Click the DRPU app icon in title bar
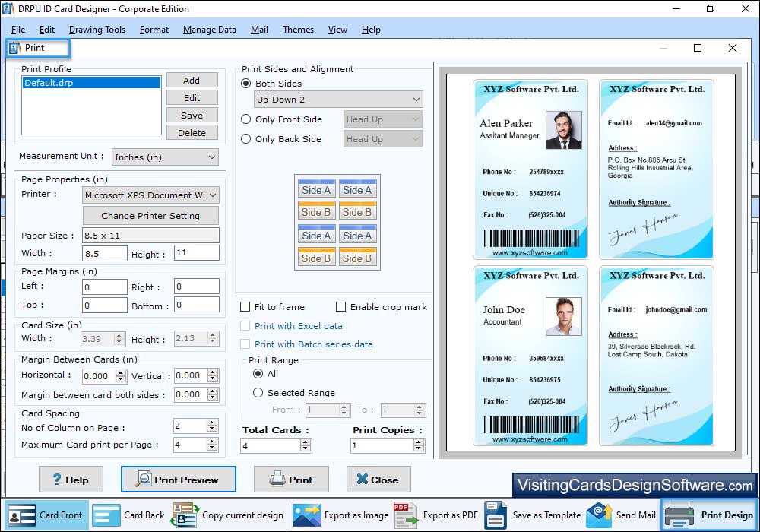This screenshot has width=760, height=532. pos(8,8)
